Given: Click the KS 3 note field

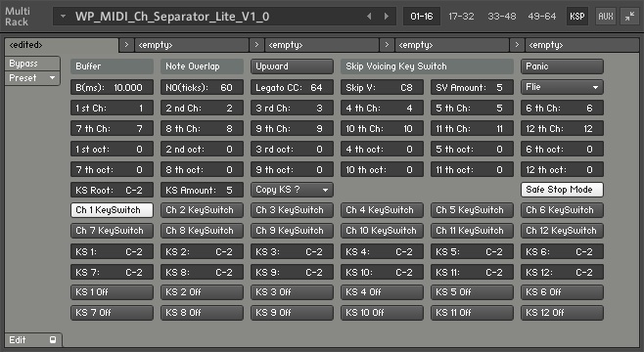Looking at the screenshot, I should (x=292, y=251).
